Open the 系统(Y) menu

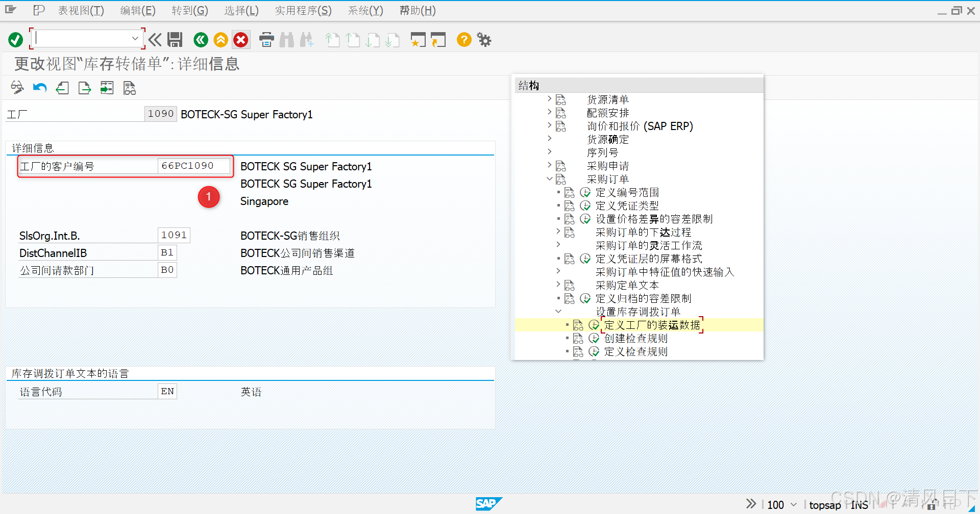click(365, 10)
